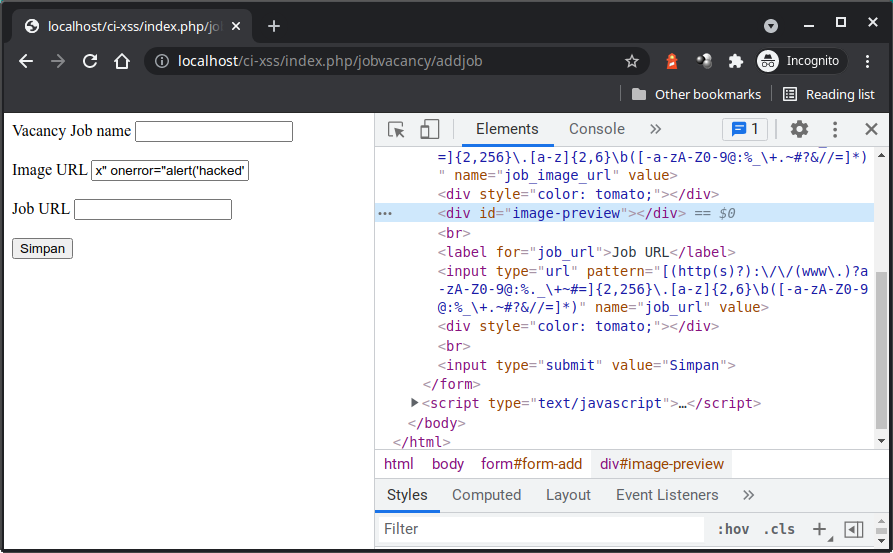The image size is (893, 553).
Task: Open the Event Listeners pane tab
Action: (667, 495)
